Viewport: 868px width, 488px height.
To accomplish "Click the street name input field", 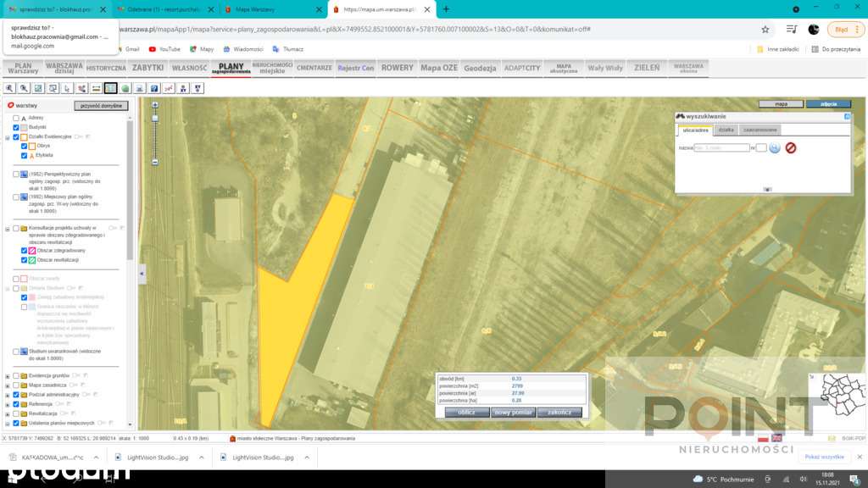I will point(721,147).
